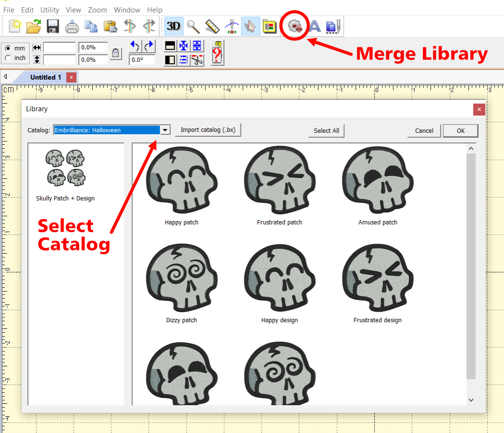The height and width of the screenshot is (433, 504).
Task: Toggle the 3D view button
Action: click(173, 26)
